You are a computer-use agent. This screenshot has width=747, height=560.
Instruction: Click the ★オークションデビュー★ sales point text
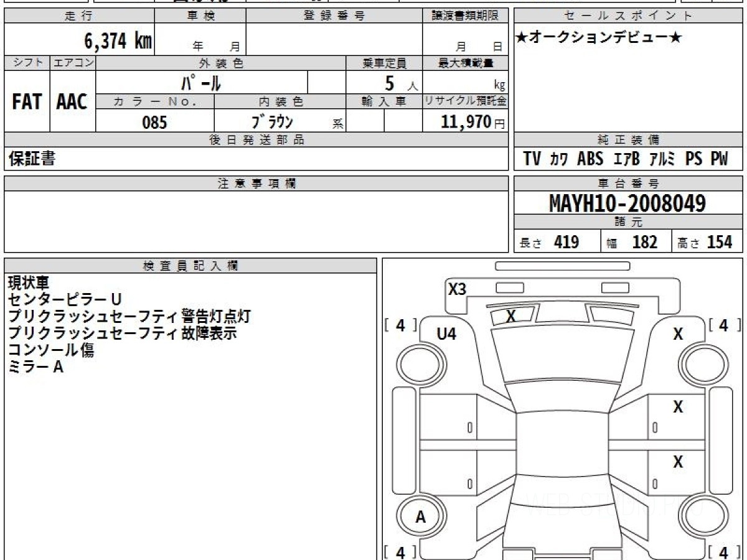[598, 38]
